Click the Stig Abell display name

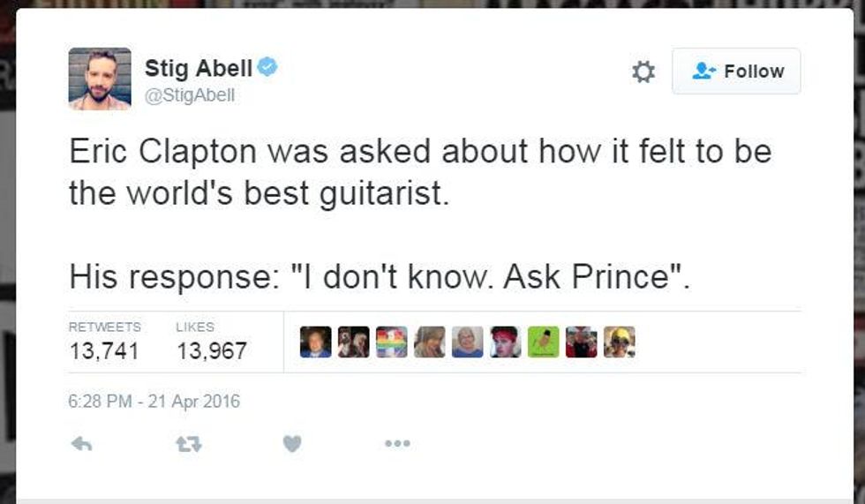click(x=199, y=68)
